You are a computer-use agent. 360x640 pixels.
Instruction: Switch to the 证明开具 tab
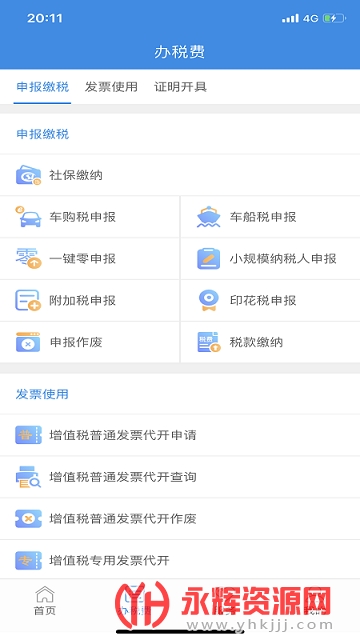180,87
